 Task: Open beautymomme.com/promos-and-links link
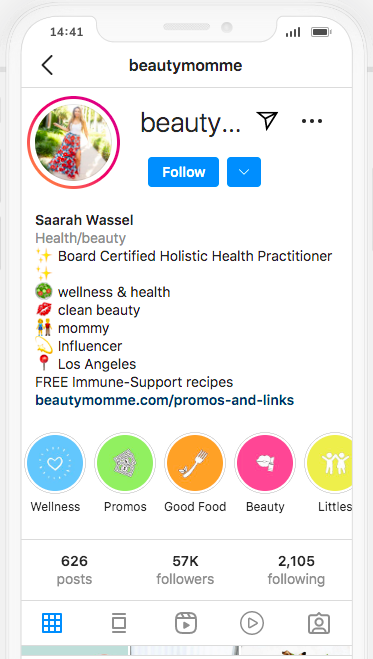(165, 400)
